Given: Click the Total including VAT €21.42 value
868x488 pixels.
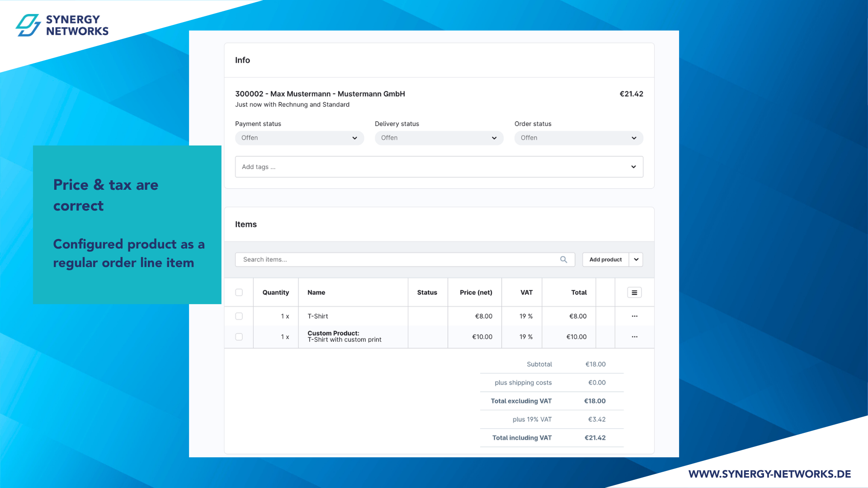Looking at the screenshot, I should pyautogui.click(x=595, y=438).
